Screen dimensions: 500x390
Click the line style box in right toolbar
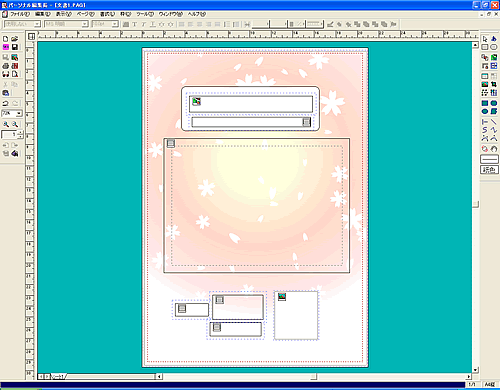click(x=489, y=159)
